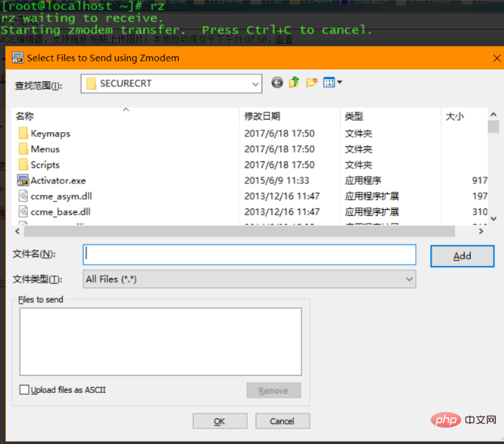Select the Scripts folder name
Viewport: 504px width, 444px height.
click(x=45, y=165)
